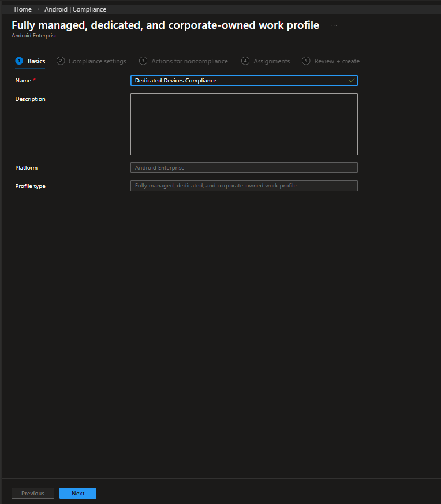Click inside the Description text area
The width and height of the screenshot is (441, 504).
244,124
